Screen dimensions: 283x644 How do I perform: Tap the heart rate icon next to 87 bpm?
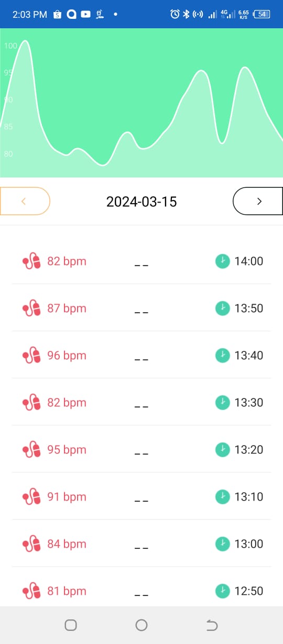[31, 308]
